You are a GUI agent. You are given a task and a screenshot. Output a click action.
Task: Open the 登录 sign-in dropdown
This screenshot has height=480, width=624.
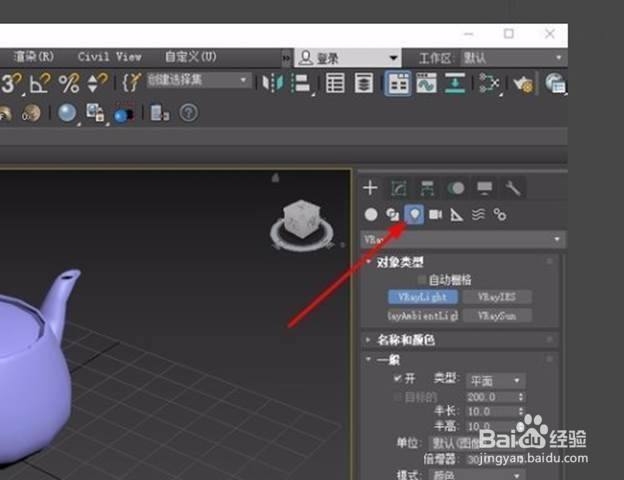click(x=348, y=59)
